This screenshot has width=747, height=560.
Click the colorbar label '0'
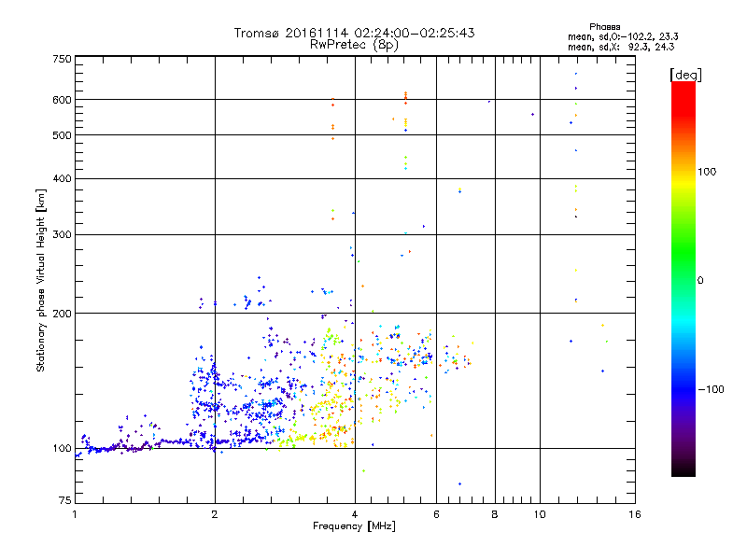(700, 281)
